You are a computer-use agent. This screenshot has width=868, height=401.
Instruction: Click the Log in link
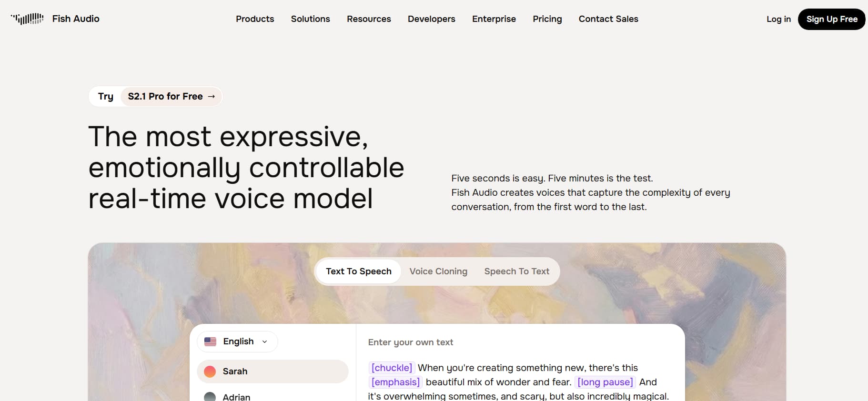point(778,19)
